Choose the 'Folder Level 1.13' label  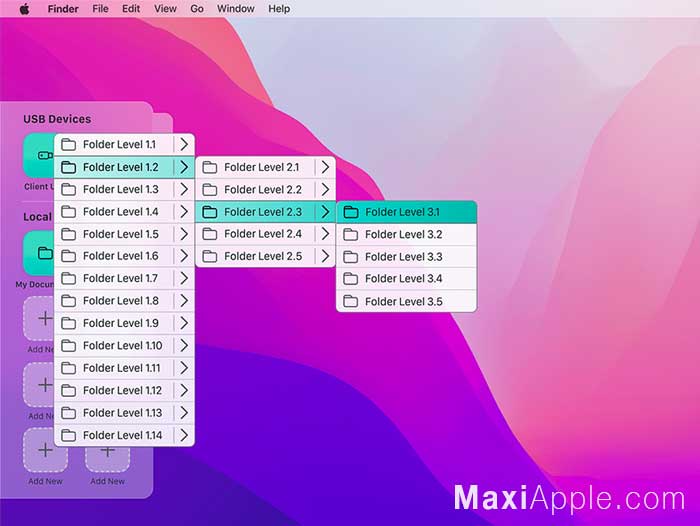click(x=122, y=413)
